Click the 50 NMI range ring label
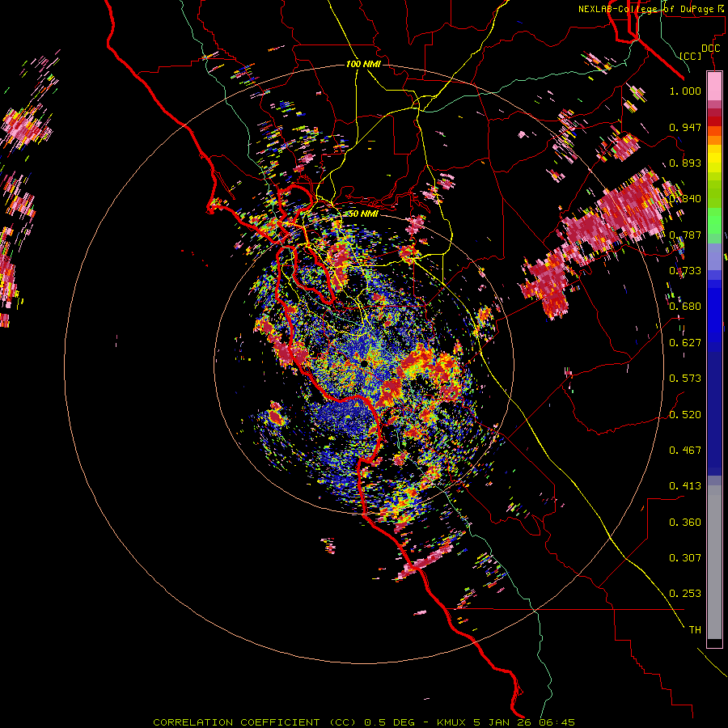This screenshot has width=728, height=728. (362, 214)
